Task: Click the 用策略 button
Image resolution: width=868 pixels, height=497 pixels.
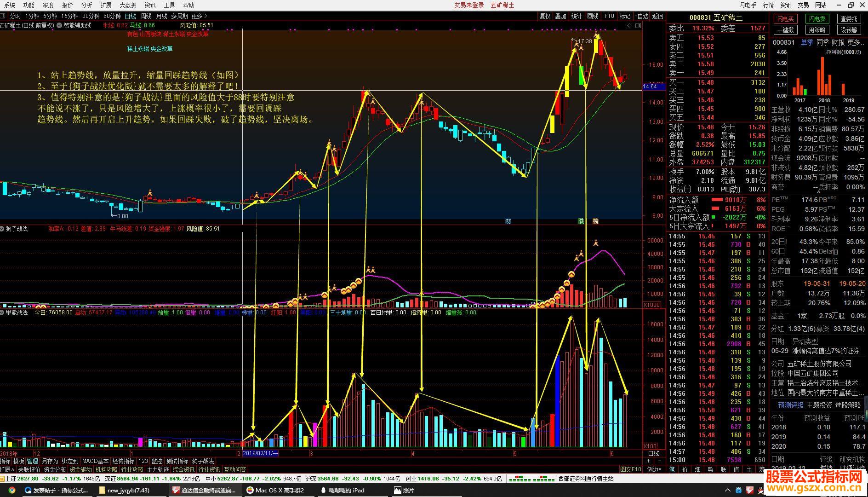Action: (x=817, y=30)
